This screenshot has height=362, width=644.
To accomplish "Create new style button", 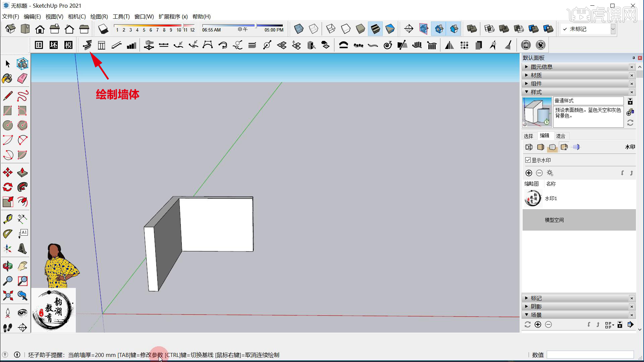I will point(630,112).
